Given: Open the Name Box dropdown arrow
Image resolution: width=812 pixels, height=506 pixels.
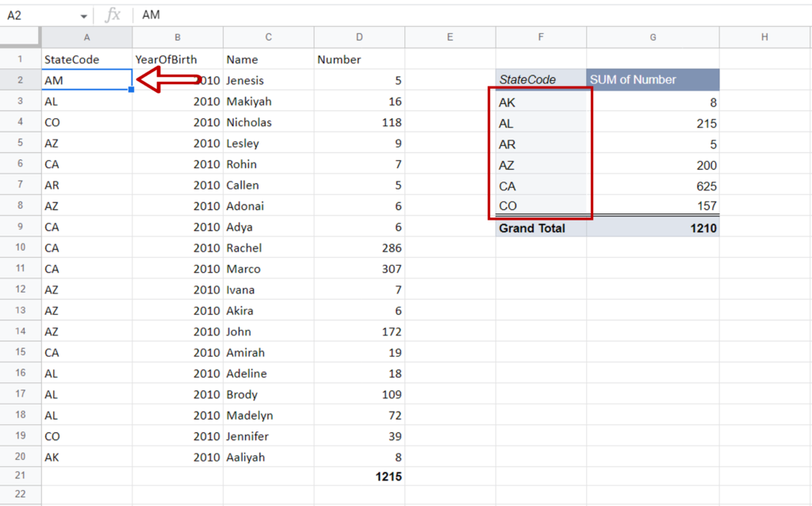Looking at the screenshot, I should click(82, 14).
